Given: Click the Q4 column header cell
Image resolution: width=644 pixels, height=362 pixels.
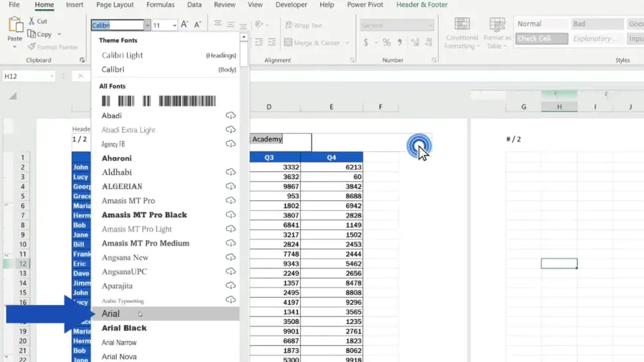Looking at the screenshot, I should pyautogui.click(x=331, y=157).
